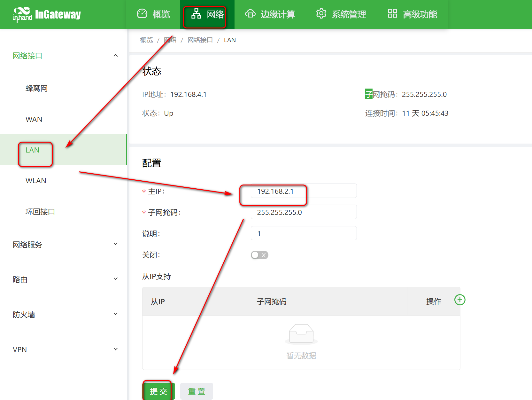The width and height of the screenshot is (532, 400).
Task: Expand the 路由 sidebar section
Action: coord(116,279)
